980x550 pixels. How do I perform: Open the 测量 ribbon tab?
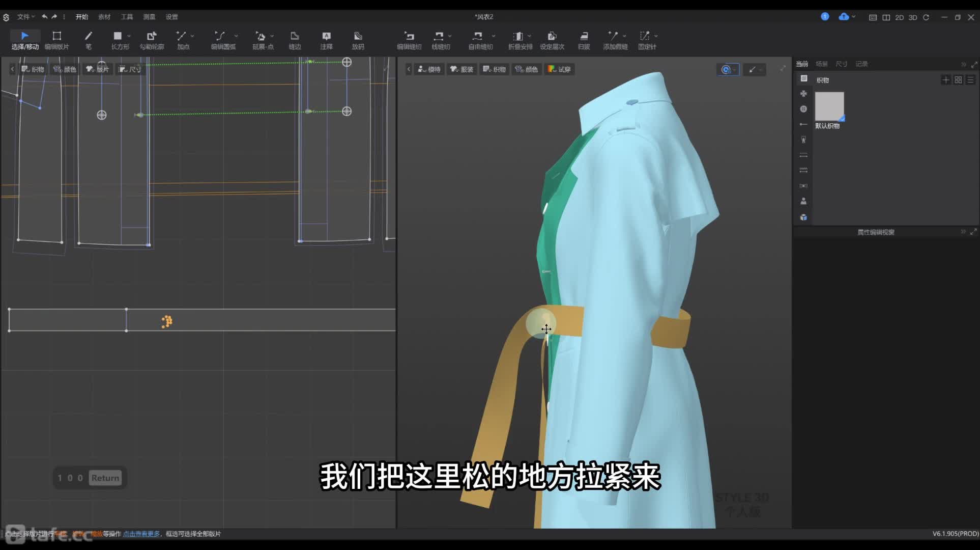coord(149,17)
